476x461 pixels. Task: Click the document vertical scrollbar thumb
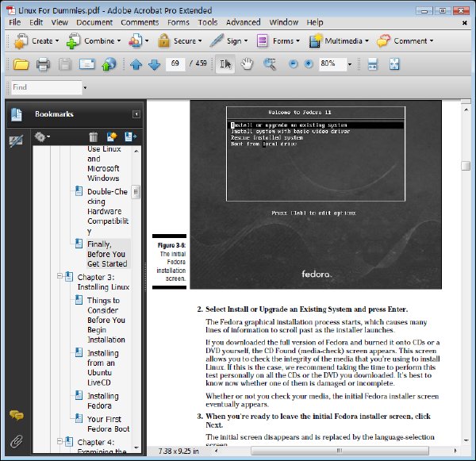[466, 166]
